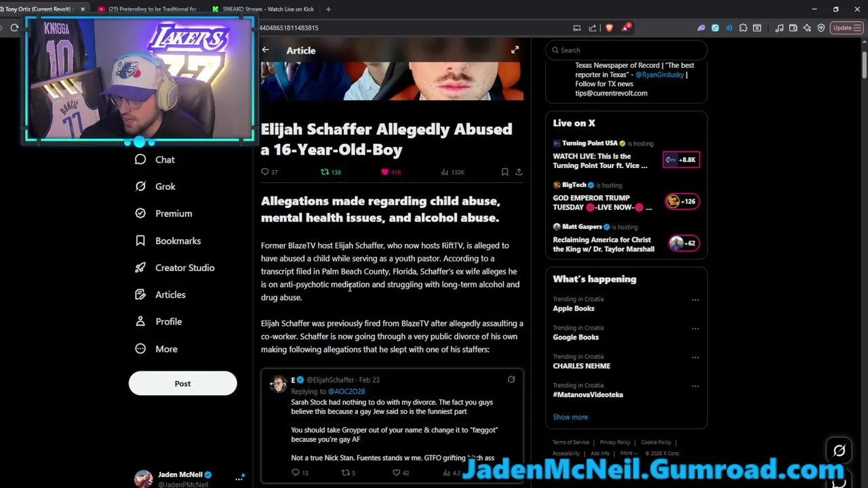
Task: Open Privacy Policy footer link
Action: point(615,443)
